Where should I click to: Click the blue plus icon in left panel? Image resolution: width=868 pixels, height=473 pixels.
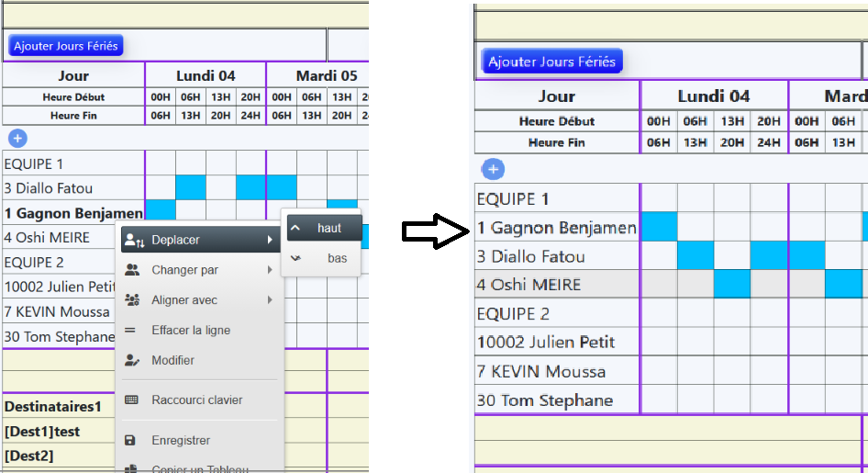(x=17, y=138)
